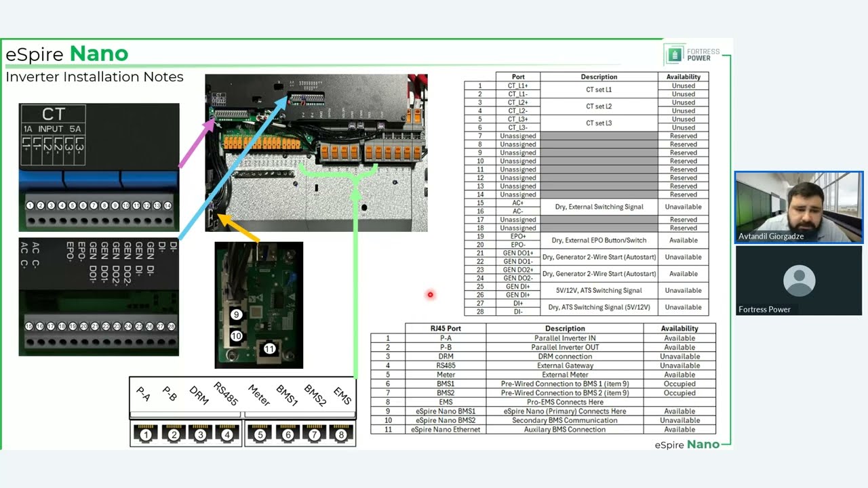The width and height of the screenshot is (868, 488).
Task: Click board port marker 9
Action: coord(237,314)
